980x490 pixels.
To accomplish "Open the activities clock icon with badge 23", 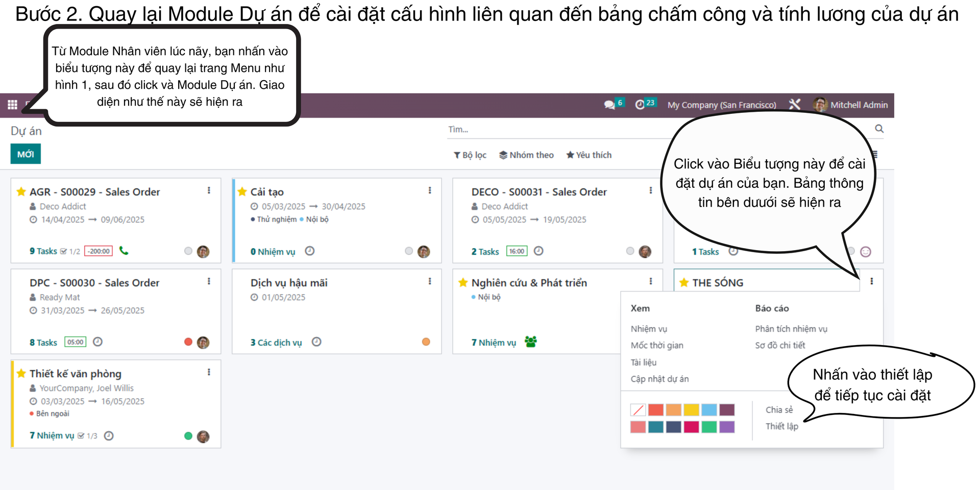I will 640,105.
